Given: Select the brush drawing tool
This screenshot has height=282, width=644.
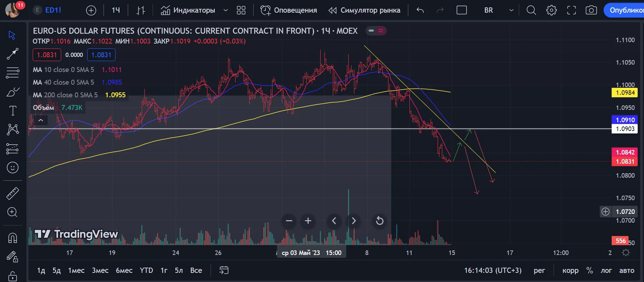Looking at the screenshot, I should [x=12, y=92].
